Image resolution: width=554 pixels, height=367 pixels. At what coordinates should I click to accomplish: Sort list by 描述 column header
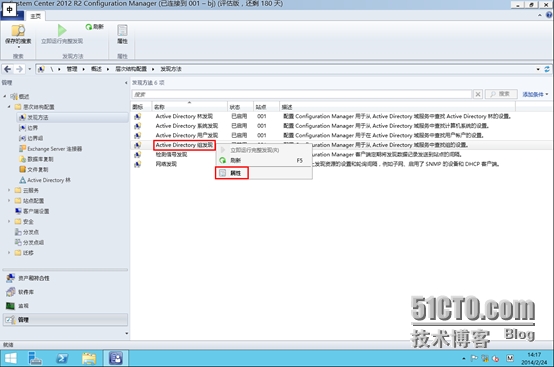397,107
